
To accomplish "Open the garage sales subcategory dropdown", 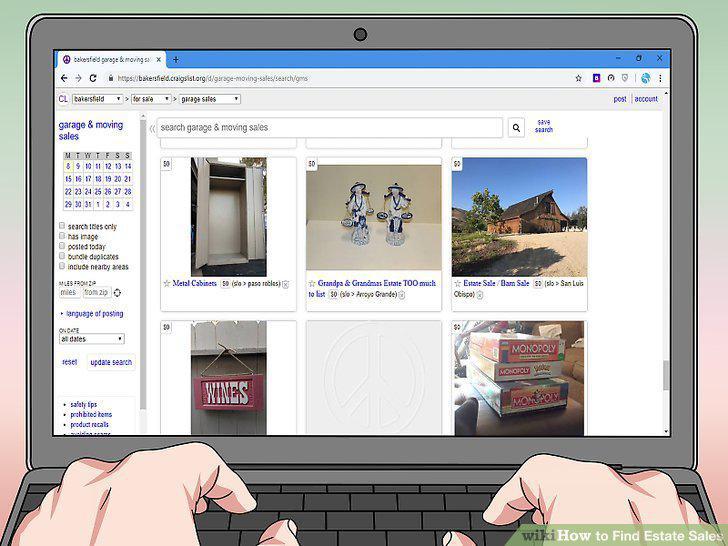I will coord(210,99).
